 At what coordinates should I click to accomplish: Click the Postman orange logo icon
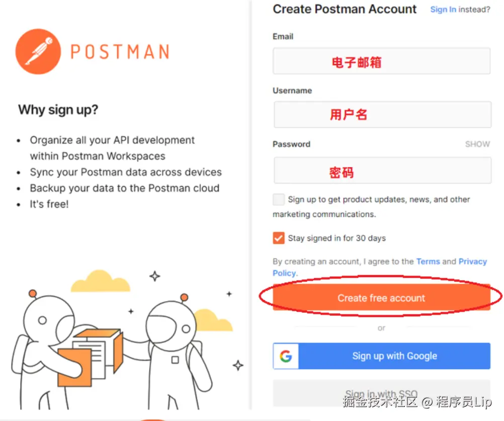[38, 51]
